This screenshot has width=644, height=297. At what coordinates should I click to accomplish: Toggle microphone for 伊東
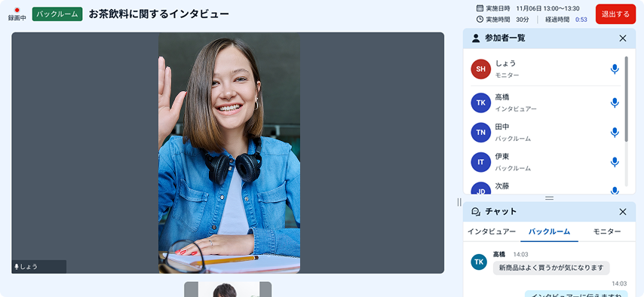pos(615,162)
